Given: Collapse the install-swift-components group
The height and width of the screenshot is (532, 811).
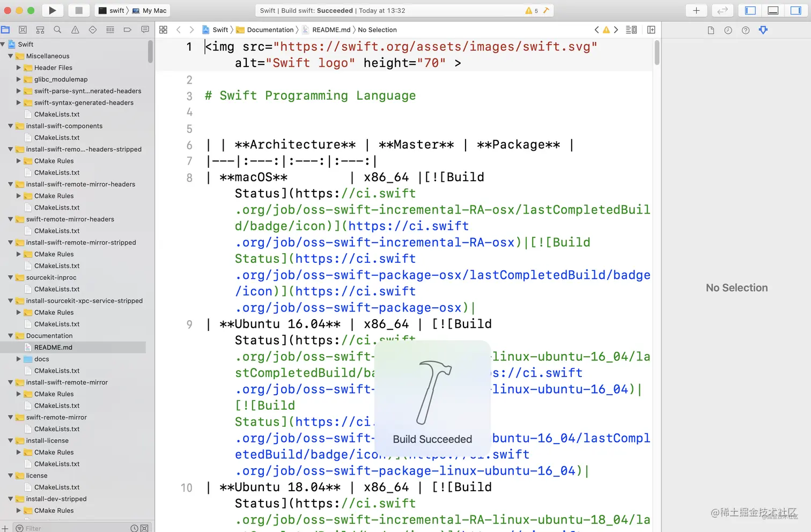Looking at the screenshot, I should (10, 126).
